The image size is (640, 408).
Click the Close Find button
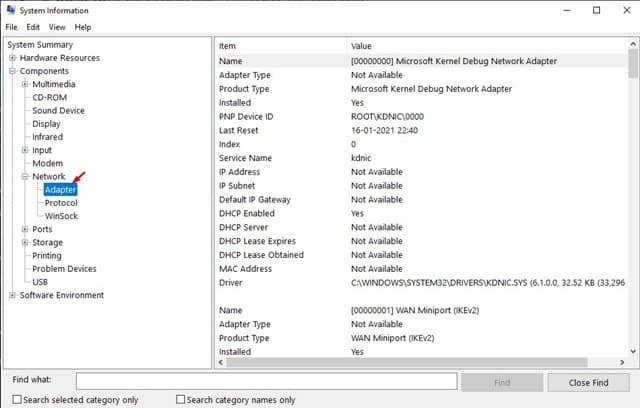click(x=588, y=383)
